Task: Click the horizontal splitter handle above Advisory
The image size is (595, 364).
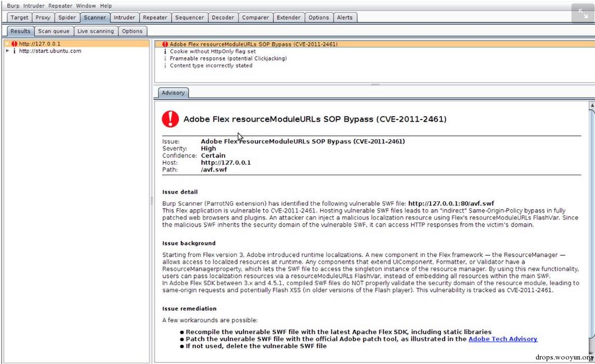Action: pyautogui.click(x=375, y=85)
